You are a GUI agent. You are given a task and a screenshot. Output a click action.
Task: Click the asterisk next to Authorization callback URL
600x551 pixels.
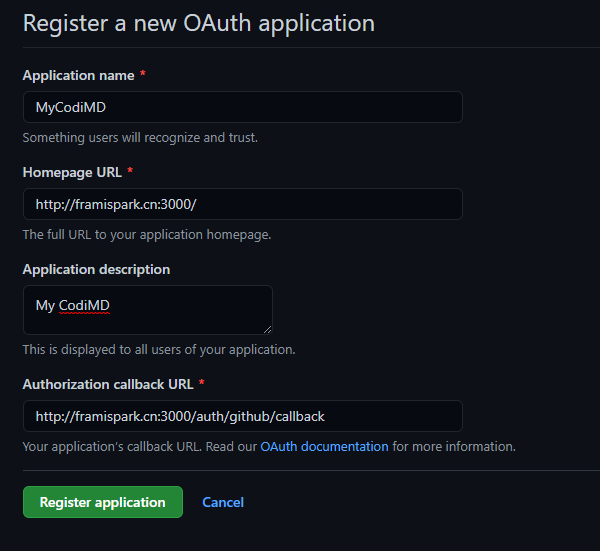pyautogui.click(x=201, y=384)
